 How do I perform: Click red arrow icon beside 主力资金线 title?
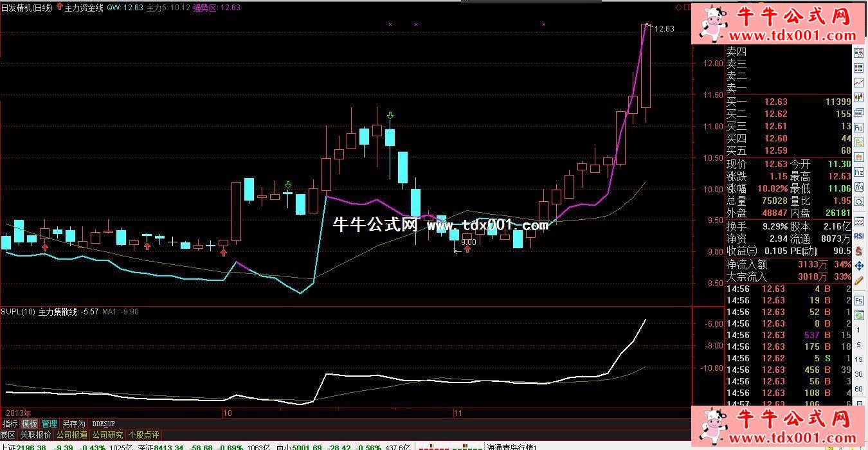(x=60, y=7)
